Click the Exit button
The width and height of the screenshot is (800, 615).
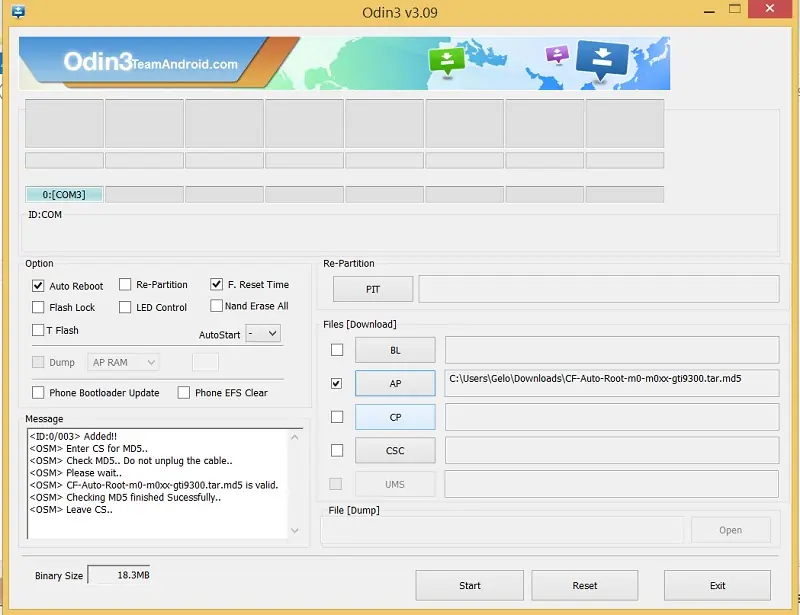tap(717, 585)
